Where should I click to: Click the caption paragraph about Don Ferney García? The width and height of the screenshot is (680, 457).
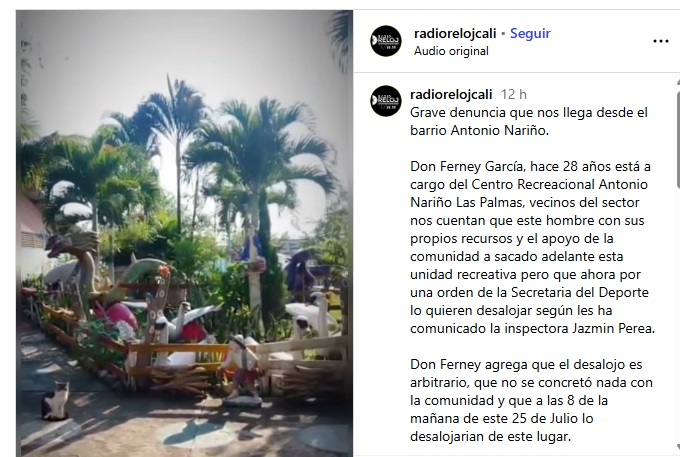(532, 247)
